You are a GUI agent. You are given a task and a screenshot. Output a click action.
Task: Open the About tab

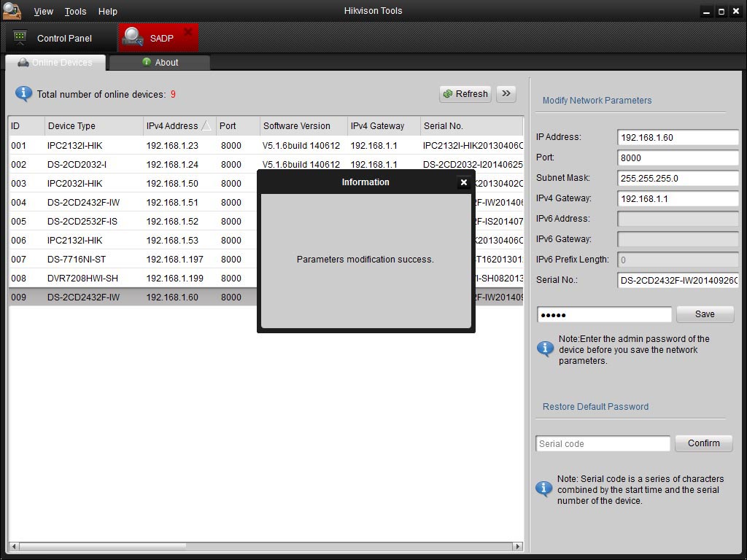tap(160, 63)
